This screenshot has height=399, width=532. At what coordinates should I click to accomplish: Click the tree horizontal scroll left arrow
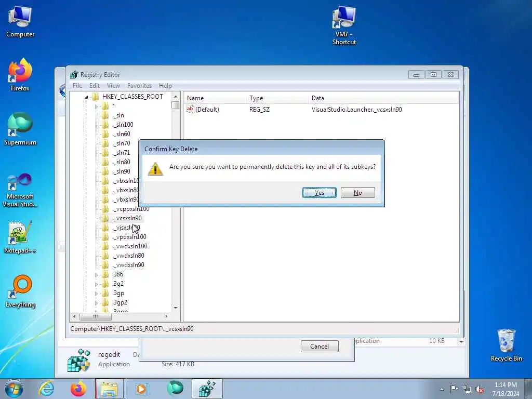(x=74, y=316)
